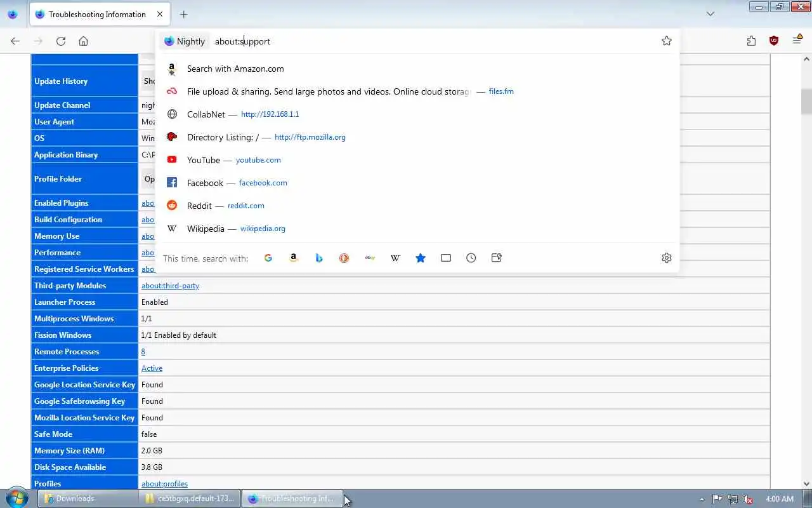Viewport: 812px width, 508px height.
Task: Open the Remote Processes link 8
Action: 143,352
